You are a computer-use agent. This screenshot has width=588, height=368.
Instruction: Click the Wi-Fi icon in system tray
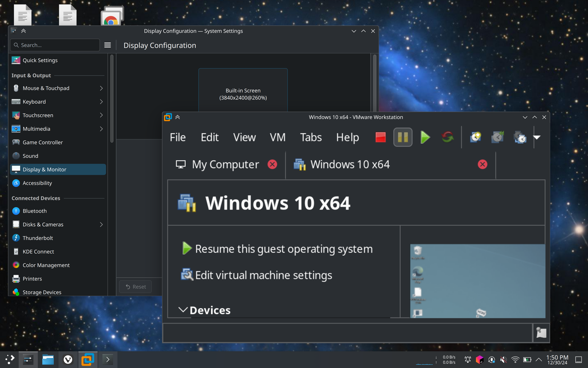515,359
